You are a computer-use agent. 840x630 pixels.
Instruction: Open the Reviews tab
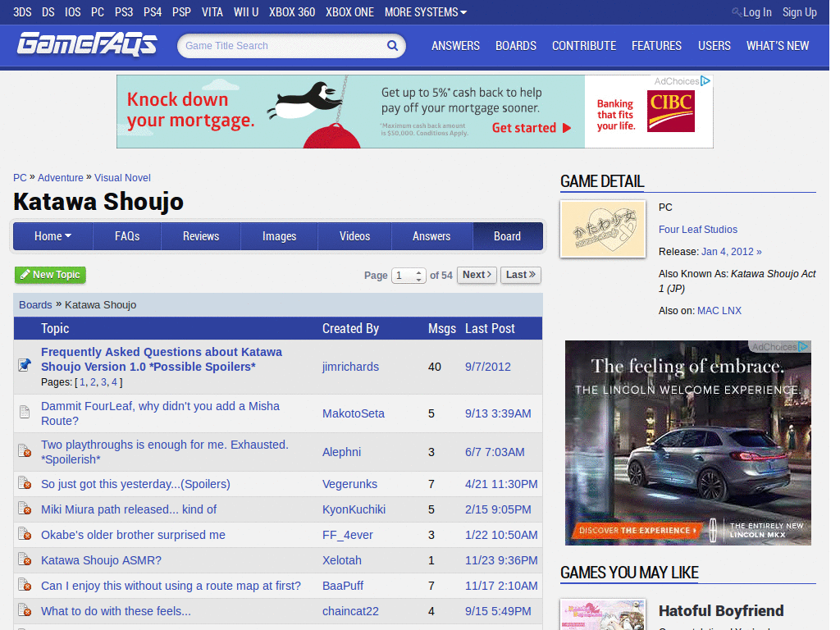pos(201,236)
